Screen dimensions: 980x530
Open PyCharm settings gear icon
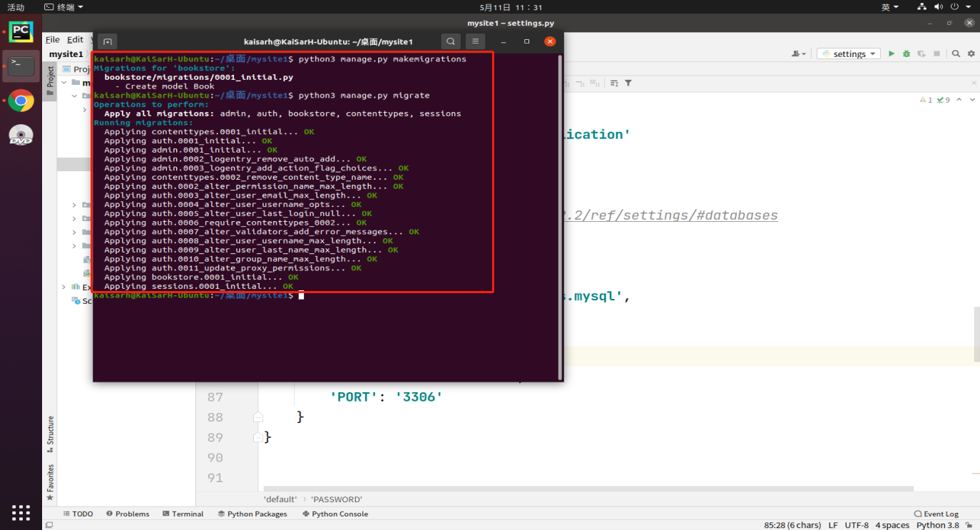pos(971,53)
